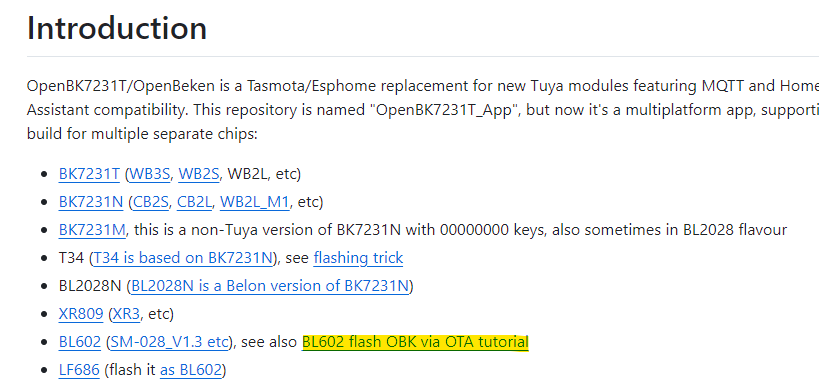Open the WB2L_M1 link
This screenshot has height=385, width=819.
tap(254, 202)
